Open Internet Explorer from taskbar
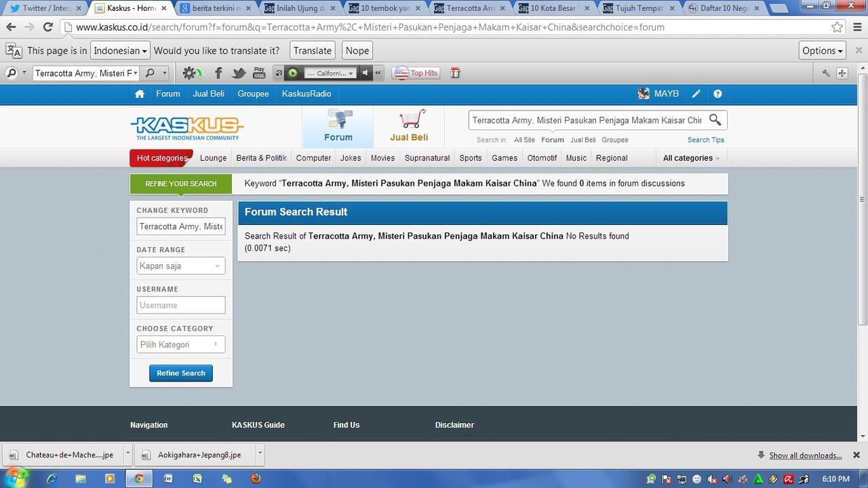This screenshot has height=488, width=868. pyautogui.click(x=52, y=479)
